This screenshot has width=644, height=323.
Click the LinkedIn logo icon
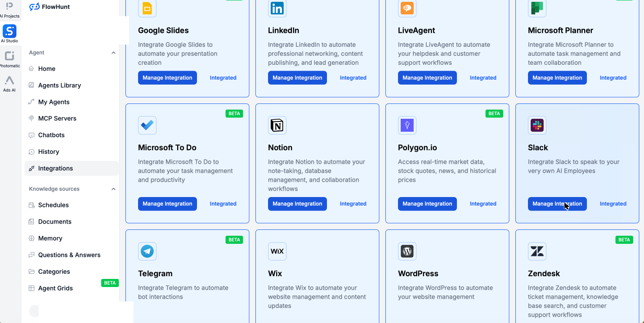277,9
